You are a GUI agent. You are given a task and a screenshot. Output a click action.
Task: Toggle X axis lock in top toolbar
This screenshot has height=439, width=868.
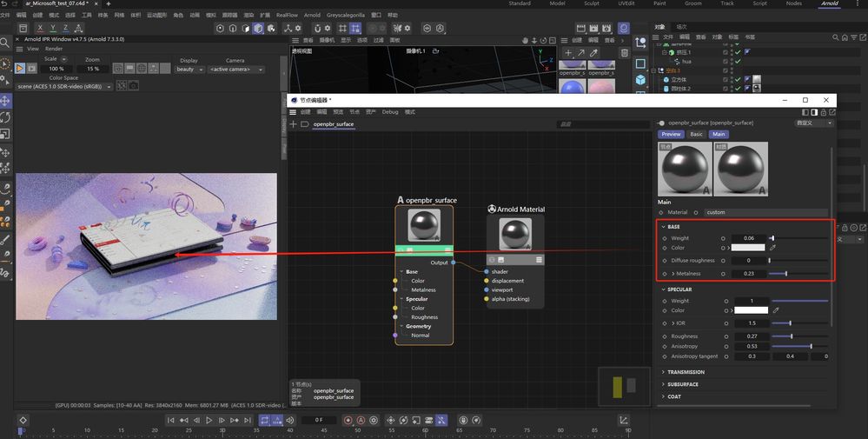click(x=40, y=28)
